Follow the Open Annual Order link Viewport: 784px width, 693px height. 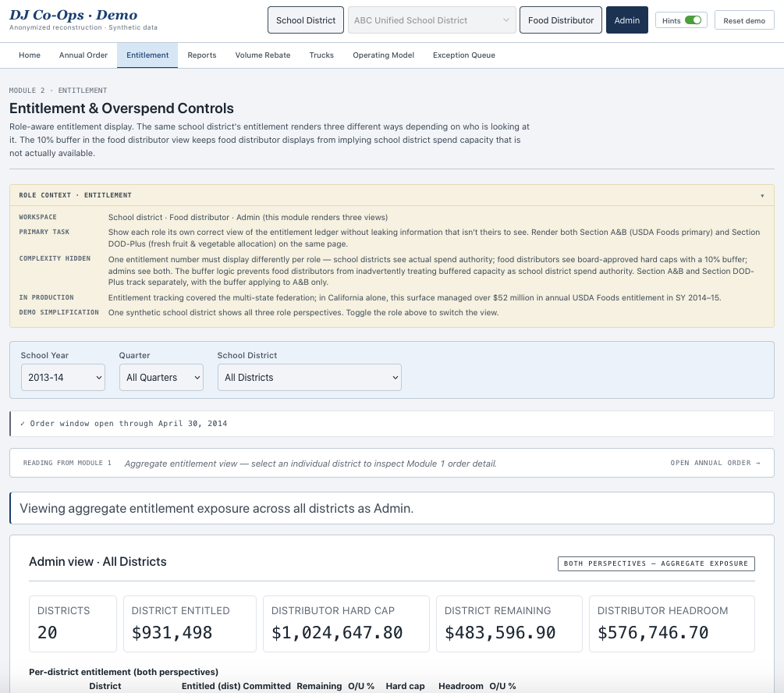[715, 463]
